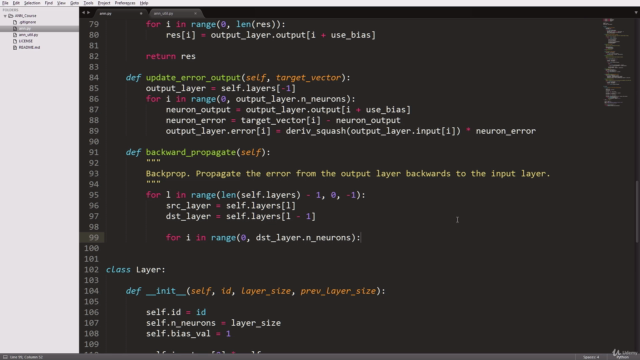Click the Backprop docstring sentence
640x360 pixels.
(348, 173)
